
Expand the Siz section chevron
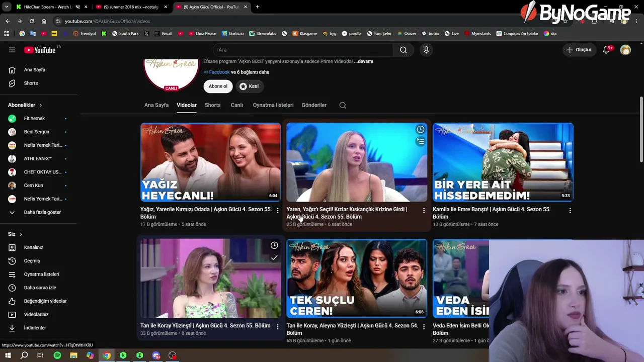point(21,234)
